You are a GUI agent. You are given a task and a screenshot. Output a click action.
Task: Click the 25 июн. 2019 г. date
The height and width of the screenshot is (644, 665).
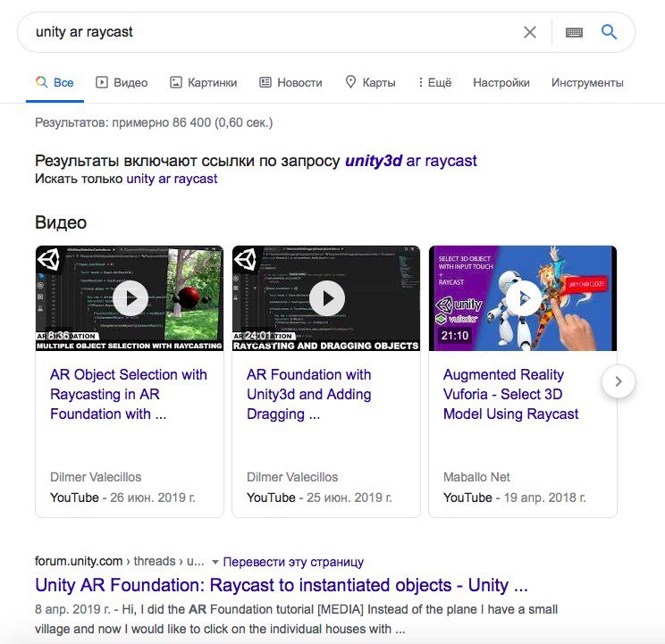click(349, 498)
